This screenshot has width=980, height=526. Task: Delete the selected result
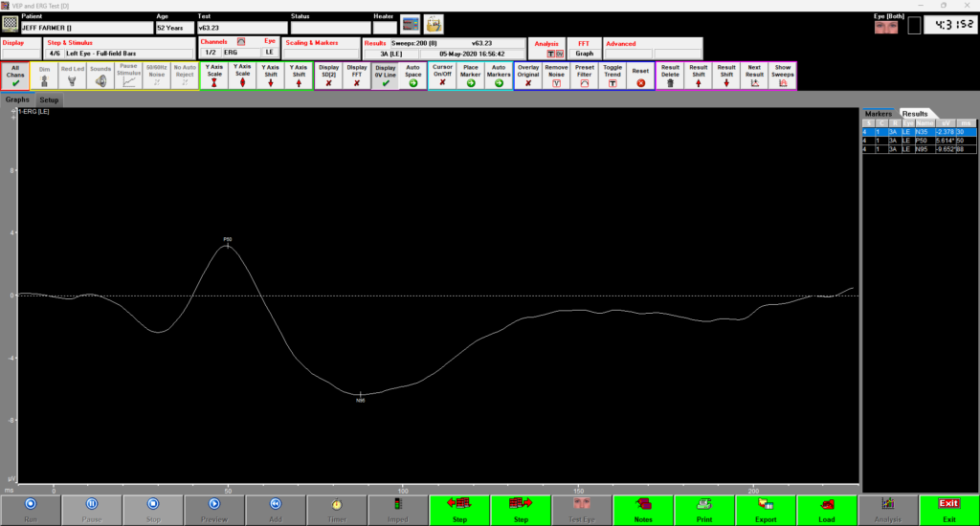(670, 76)
